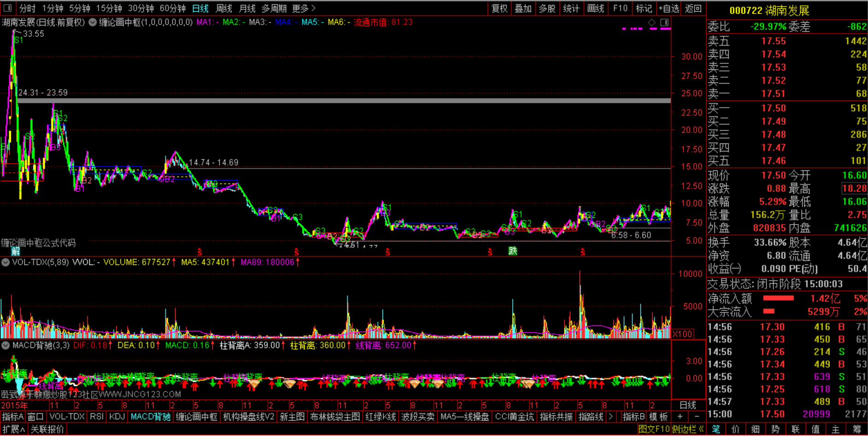Open the 多周期 multi-period view
868x436 pixels.
tap(274, 8)
